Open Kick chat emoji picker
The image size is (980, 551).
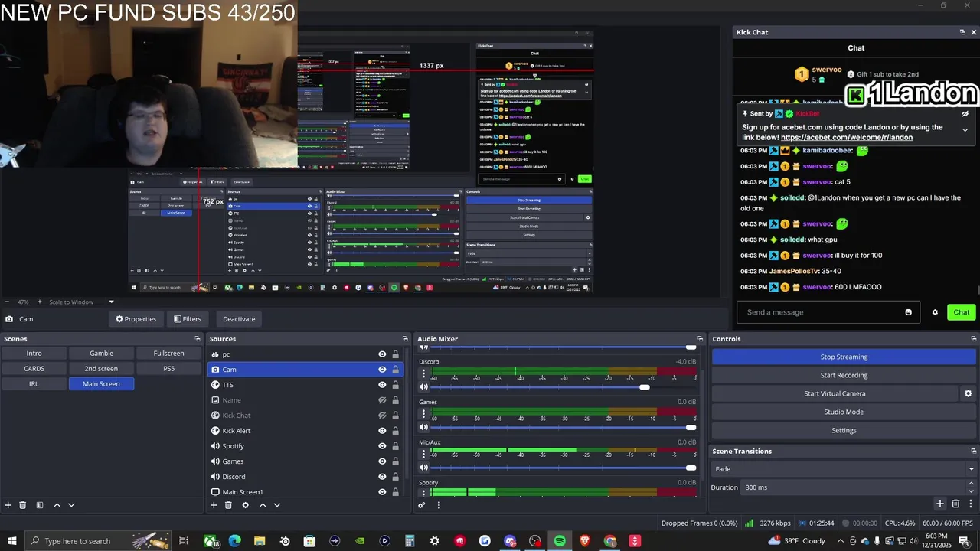(909, 312)
